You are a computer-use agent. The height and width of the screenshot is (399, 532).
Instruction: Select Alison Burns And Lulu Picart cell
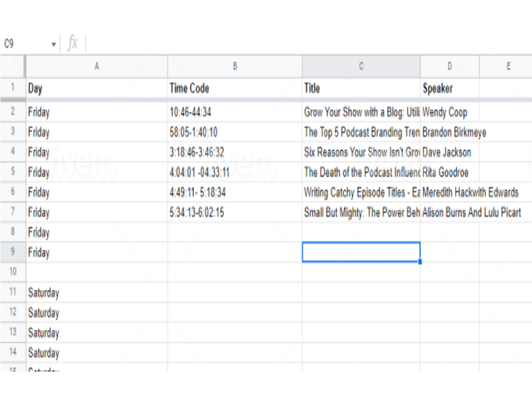pos(450,212)
